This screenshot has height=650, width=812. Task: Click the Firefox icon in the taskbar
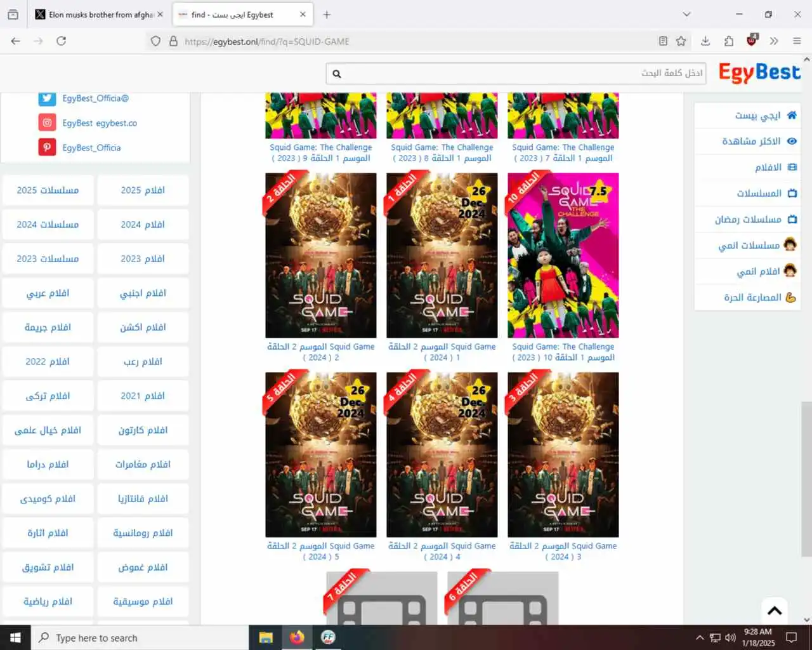(x=297, y=637)
